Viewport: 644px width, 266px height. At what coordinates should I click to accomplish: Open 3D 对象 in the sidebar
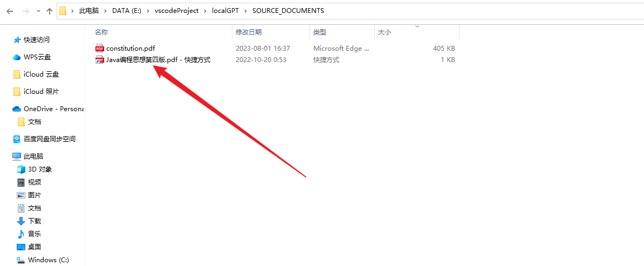coord(40,169)
